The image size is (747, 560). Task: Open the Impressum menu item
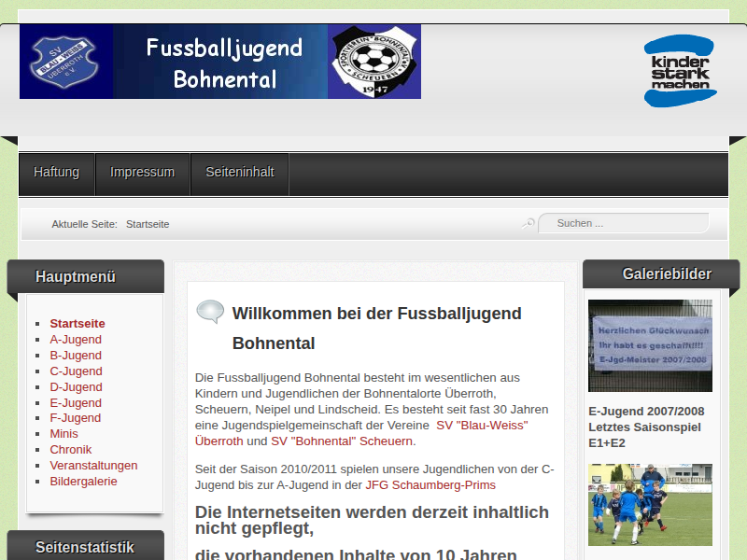click(142, 173)
